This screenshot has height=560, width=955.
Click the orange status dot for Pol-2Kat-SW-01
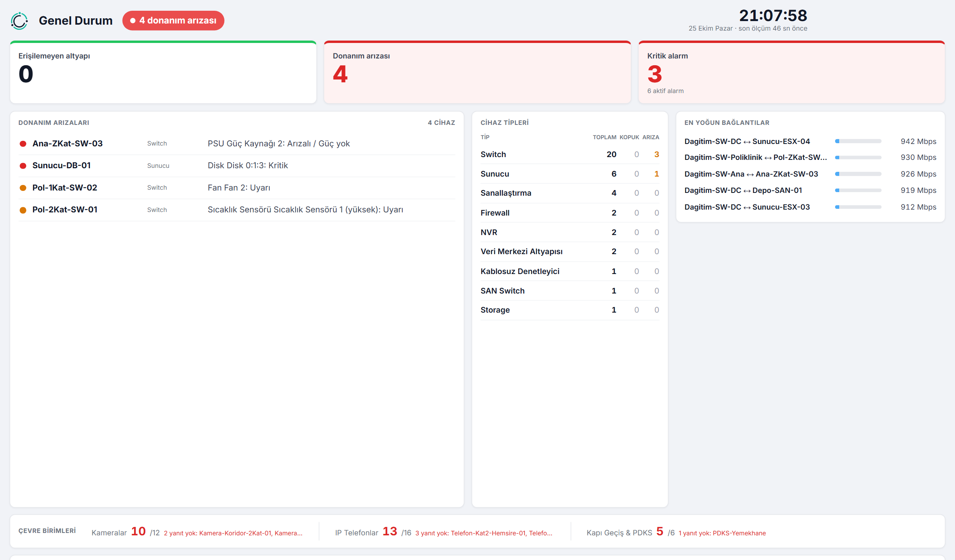[23, 210]
